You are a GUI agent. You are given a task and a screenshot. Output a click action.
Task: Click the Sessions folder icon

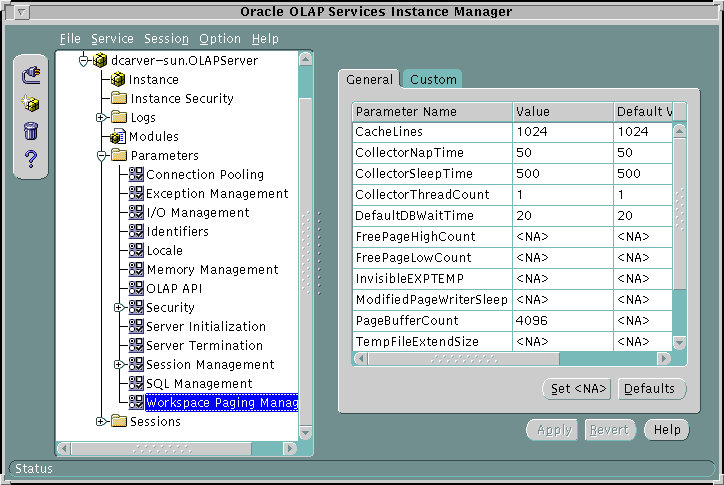tap(119, 421)
